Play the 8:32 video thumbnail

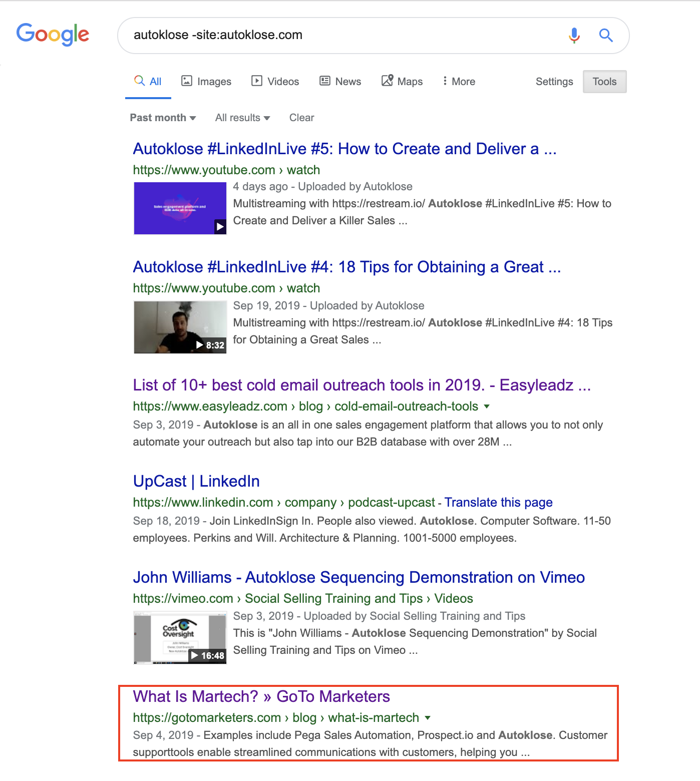tap(180, 327)
